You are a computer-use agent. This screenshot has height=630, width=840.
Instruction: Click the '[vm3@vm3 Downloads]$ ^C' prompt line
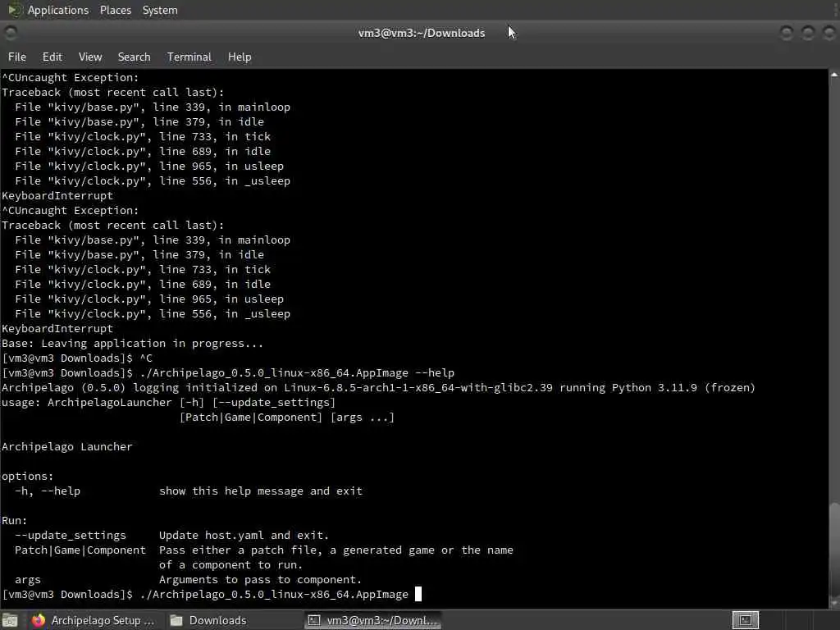pos(77,358)
